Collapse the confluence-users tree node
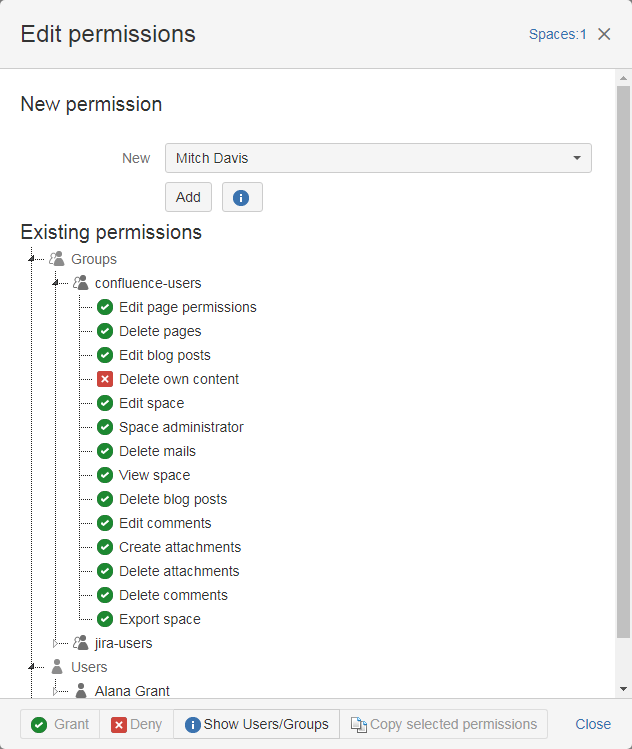632x749 pixels. coord(56,283)
